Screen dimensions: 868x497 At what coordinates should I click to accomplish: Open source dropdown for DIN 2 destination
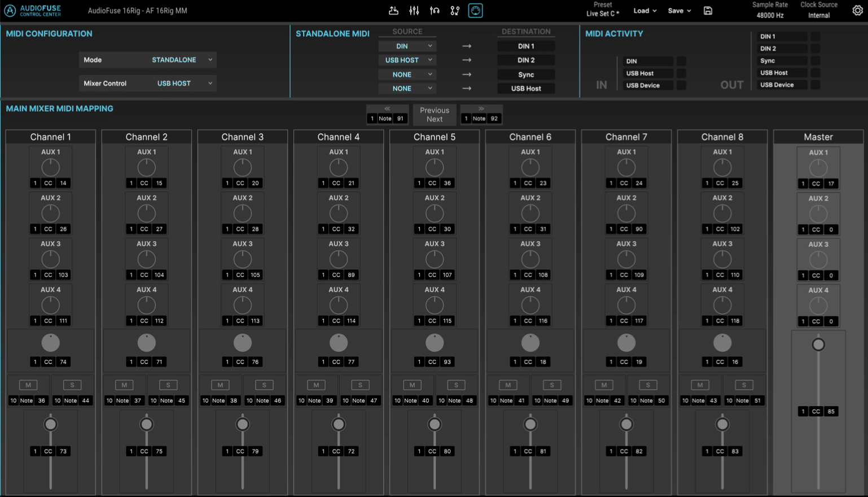[x=407, y=60]
